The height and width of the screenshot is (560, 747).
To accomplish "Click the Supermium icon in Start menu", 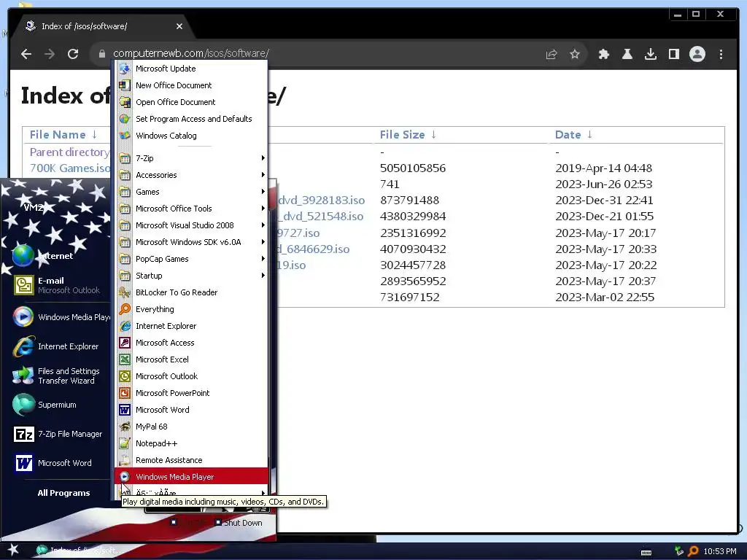I will pyautogui.click(x=23, y=405).
